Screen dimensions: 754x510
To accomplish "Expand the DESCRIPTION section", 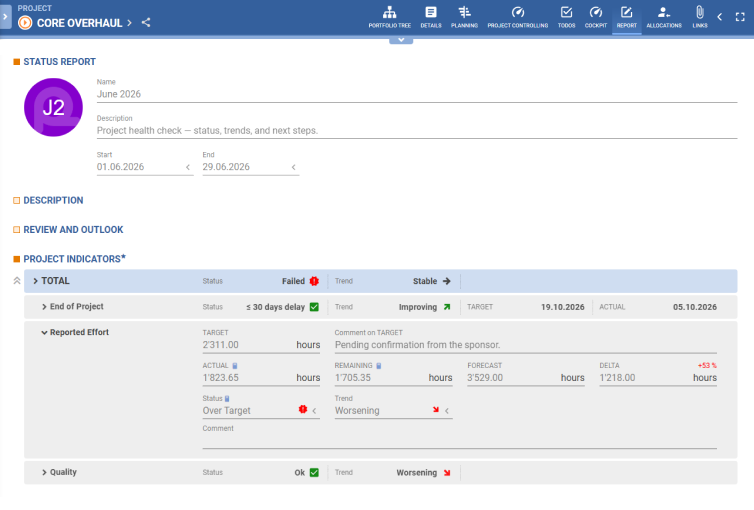I will coord(16,200).
